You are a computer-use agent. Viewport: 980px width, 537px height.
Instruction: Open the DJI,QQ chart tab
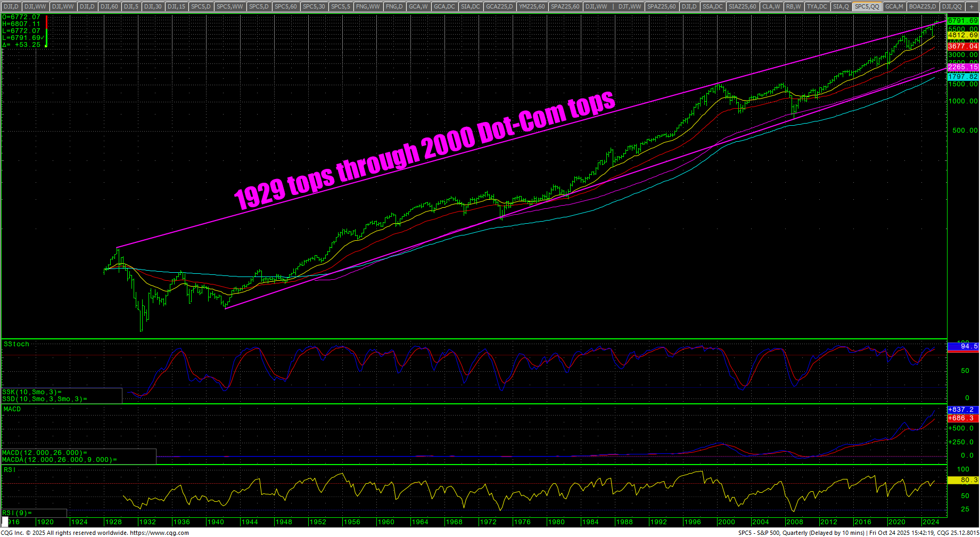pyautogui.click(x=951, y=6)
